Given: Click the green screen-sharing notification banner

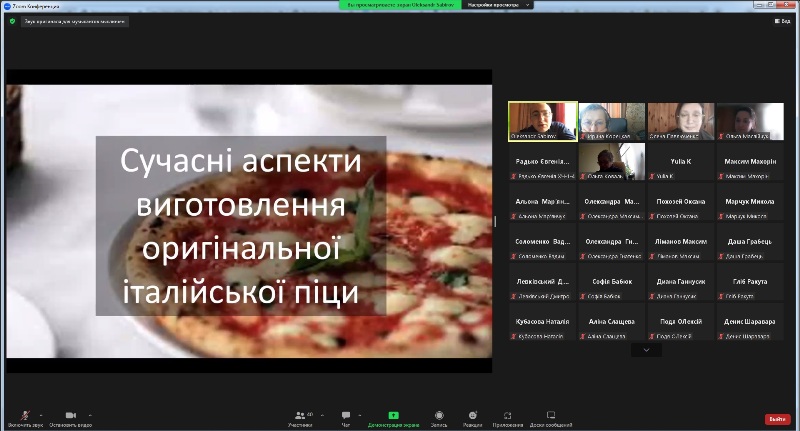Looking at the screenshot, I should coord(400,5).
